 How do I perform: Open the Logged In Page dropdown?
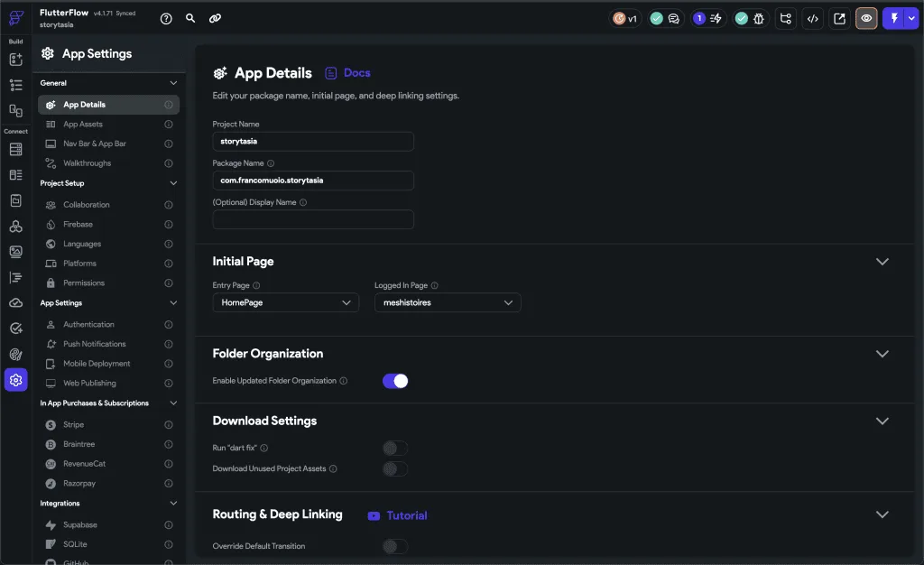point(448,302)
